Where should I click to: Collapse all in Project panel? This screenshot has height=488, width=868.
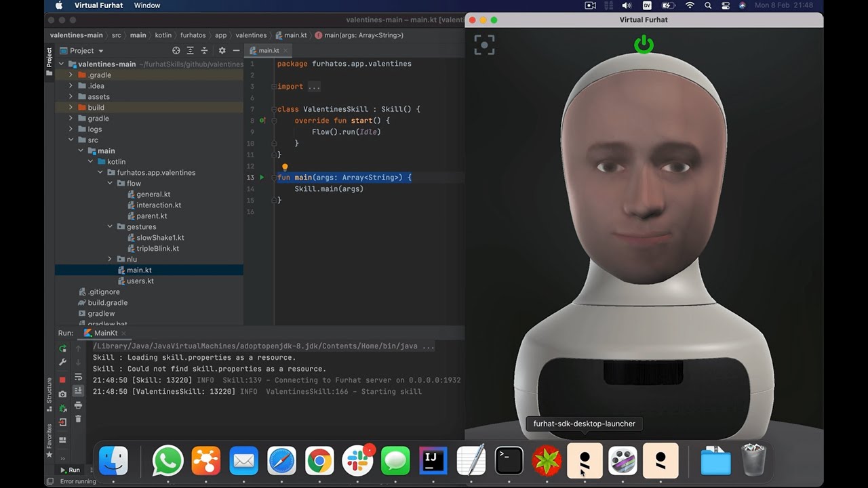pos(204,51)
